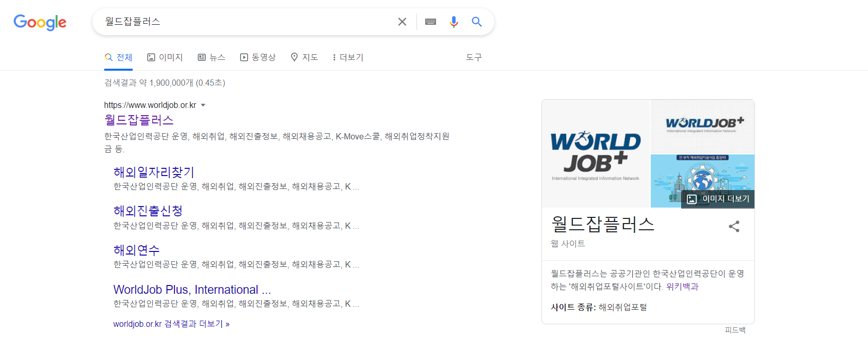868x348 pixels.
Task: Open the on-screen keyboard icon
Action: (x=430, y=22)
